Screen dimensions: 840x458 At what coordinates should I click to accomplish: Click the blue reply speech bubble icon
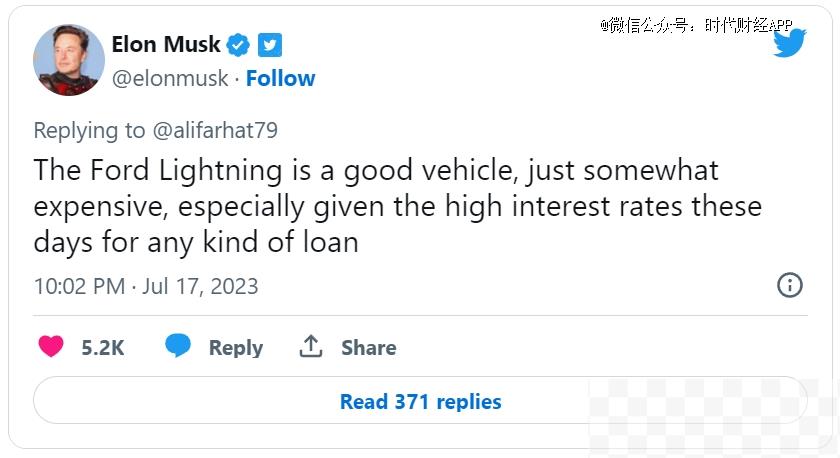click(178, 346)
